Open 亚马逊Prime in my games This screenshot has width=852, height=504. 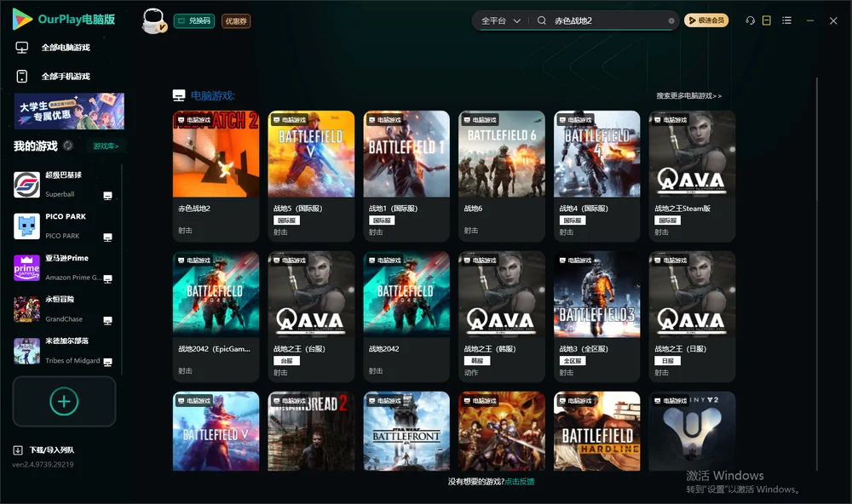click(63, 267)
